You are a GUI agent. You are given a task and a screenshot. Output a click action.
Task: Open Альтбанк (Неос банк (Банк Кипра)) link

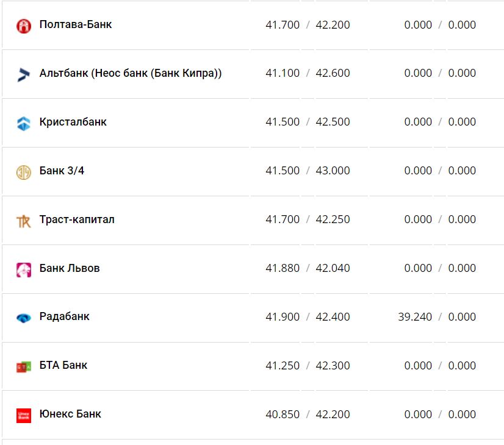click(131, 73)
